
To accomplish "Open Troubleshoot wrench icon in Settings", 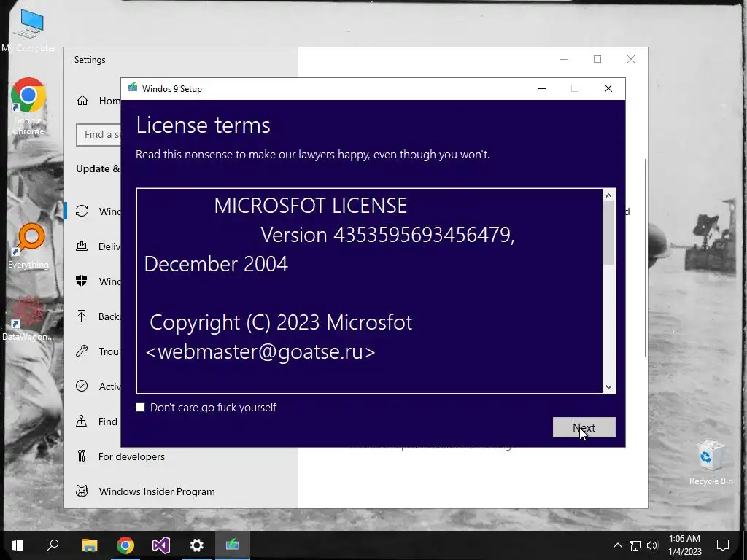I will coord(82,351).
